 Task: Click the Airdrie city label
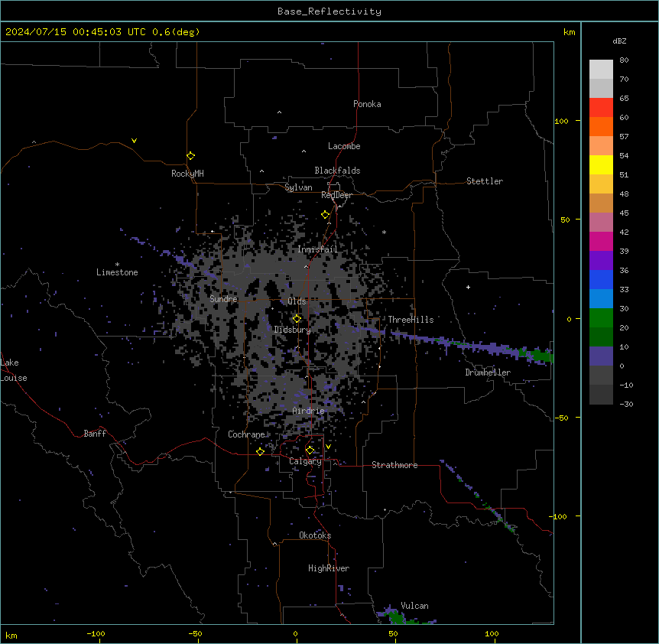tap(308, 411)
